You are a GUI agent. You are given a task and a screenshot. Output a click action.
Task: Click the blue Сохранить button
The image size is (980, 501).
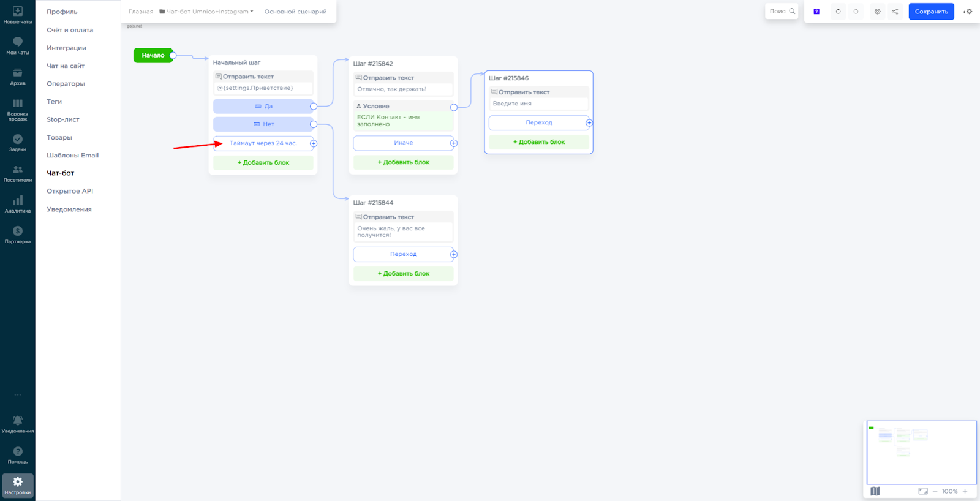(931, 12)
